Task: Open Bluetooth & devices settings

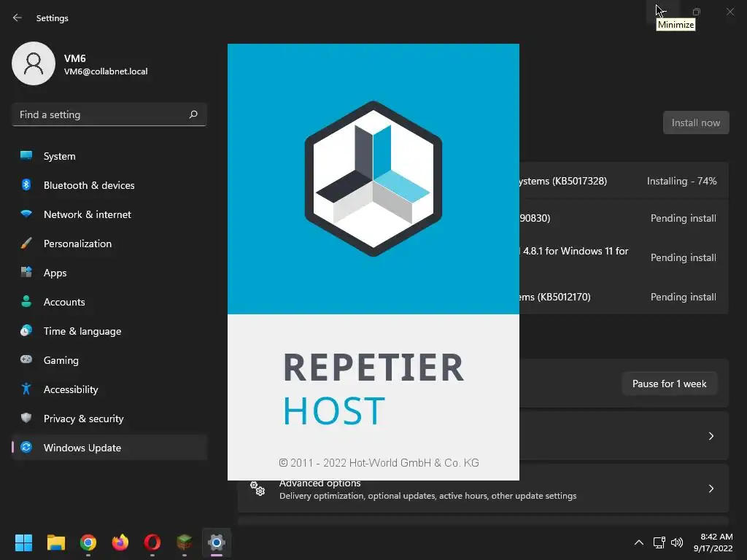Action: click(x=109, y=185)
